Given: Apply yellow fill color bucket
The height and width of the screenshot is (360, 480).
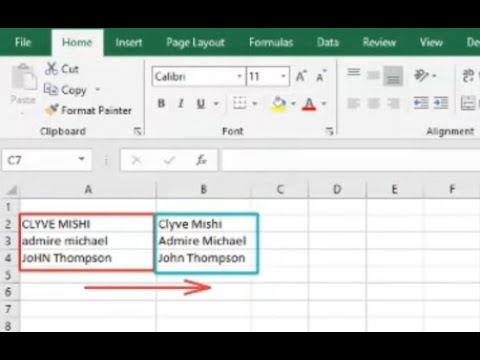Looking at the screenshot, I should pos(279,104).
